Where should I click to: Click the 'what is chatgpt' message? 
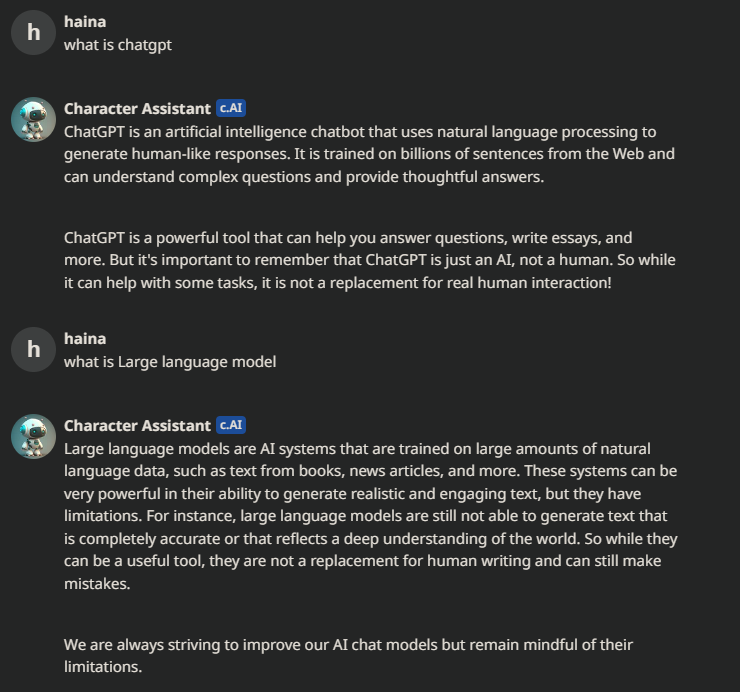(110, 45)
